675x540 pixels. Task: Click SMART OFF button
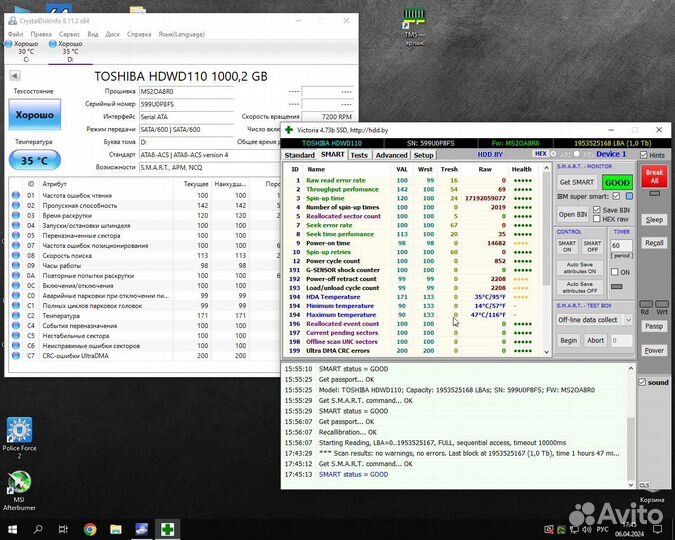coord(592,246)
